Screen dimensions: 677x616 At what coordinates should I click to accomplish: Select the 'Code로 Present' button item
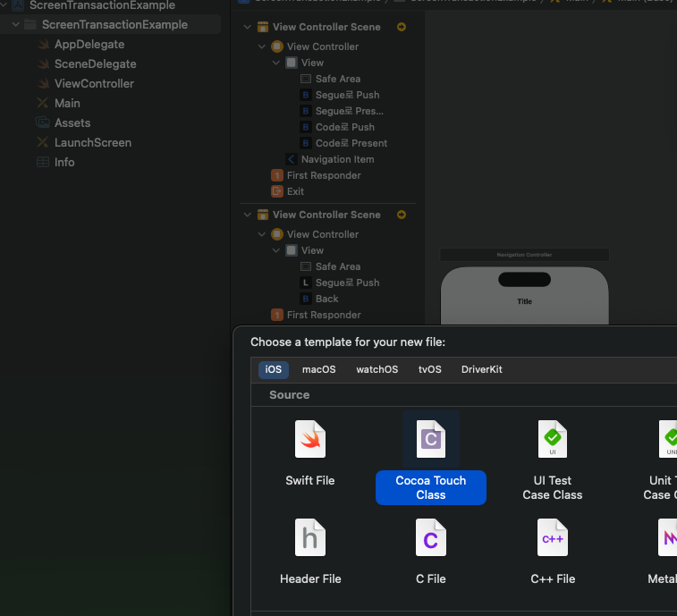coord(351,143)
